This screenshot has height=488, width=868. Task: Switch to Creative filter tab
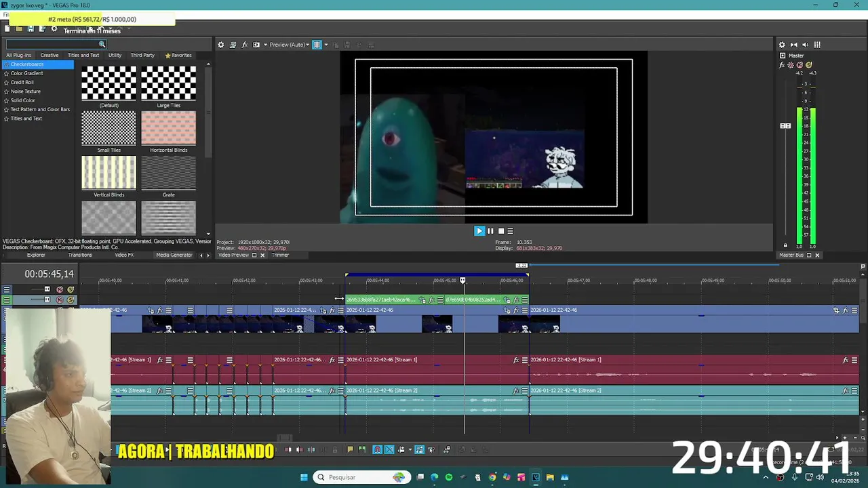click(49, 55)
